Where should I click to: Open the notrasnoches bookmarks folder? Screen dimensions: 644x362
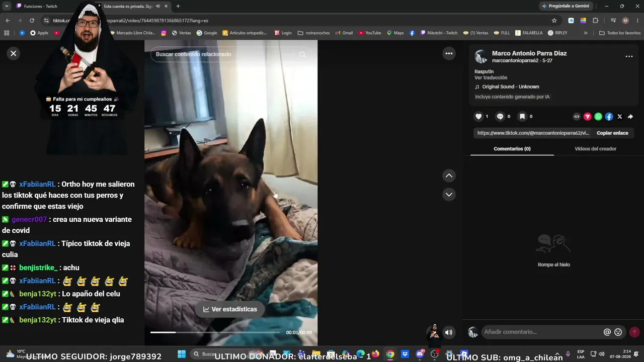tap(313, 33)
